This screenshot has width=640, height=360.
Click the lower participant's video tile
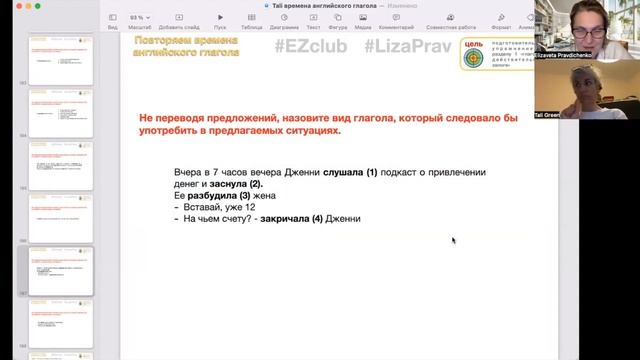[587, 89]
